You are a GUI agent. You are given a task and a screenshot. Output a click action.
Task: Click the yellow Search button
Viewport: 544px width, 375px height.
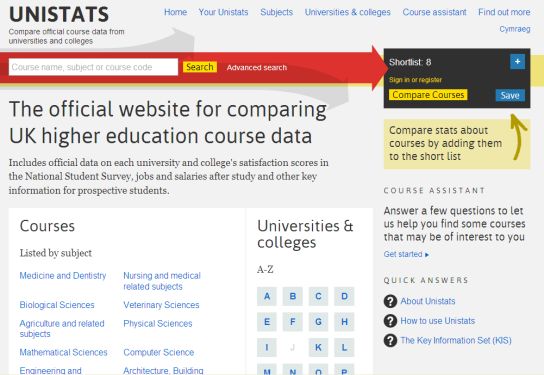200,67
